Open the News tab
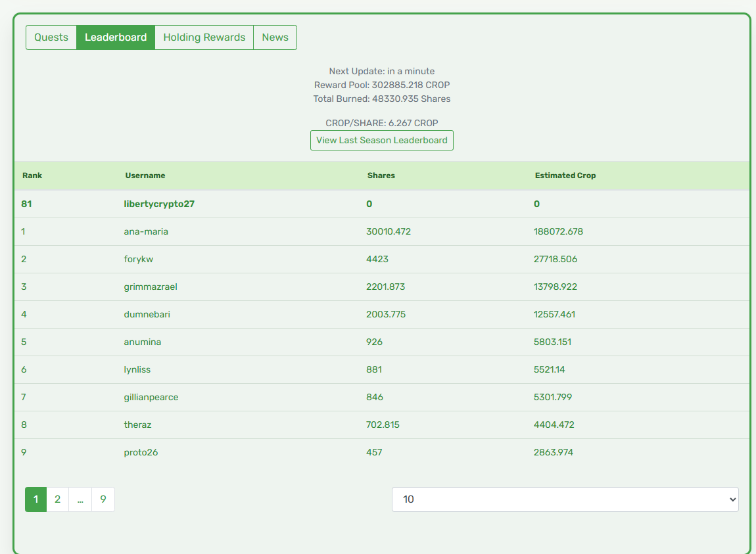The width and height of the screenshot is (756, 554). (x=275, y=37)
